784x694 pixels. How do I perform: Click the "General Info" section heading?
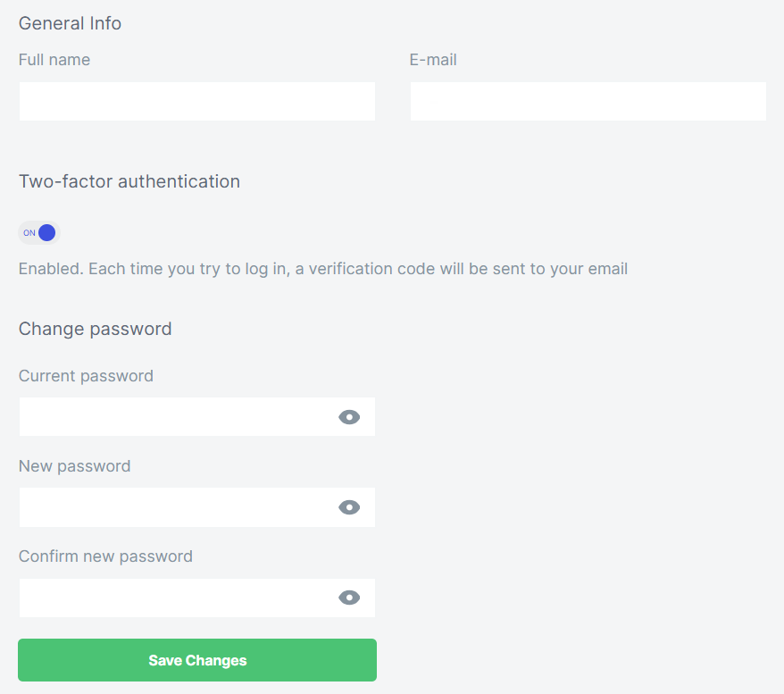(70, 23)
